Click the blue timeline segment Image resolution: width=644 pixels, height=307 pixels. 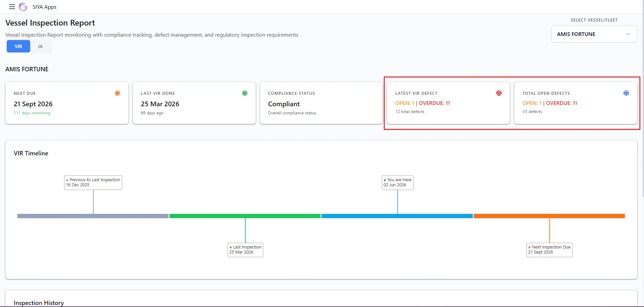(397, 216)
